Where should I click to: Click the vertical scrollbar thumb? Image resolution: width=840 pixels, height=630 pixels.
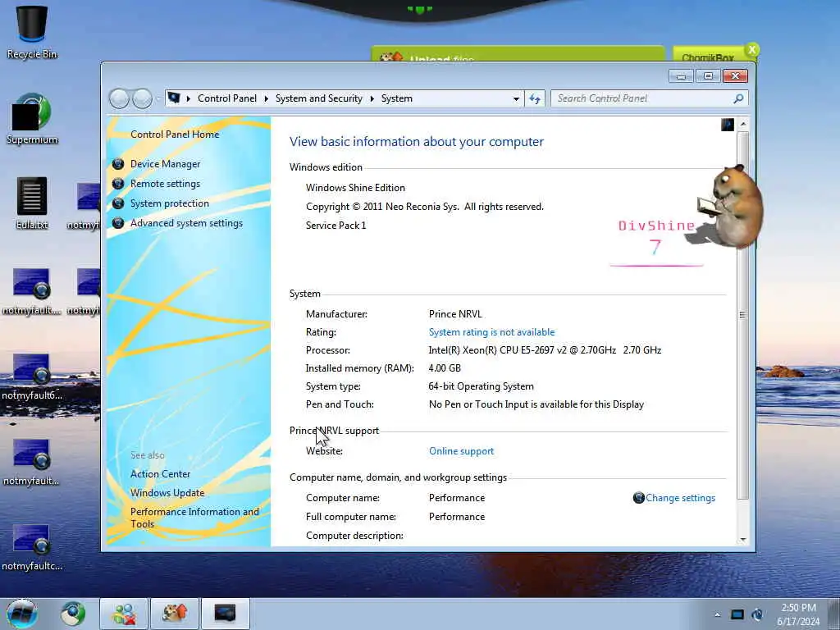(x=743, y=315)
